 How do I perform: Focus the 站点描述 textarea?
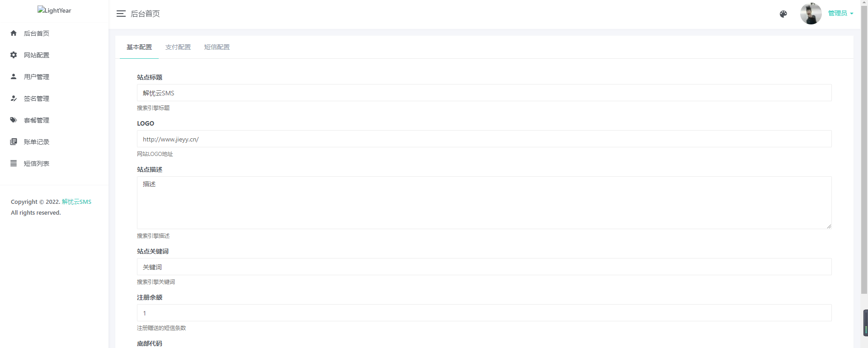(484, 202)
